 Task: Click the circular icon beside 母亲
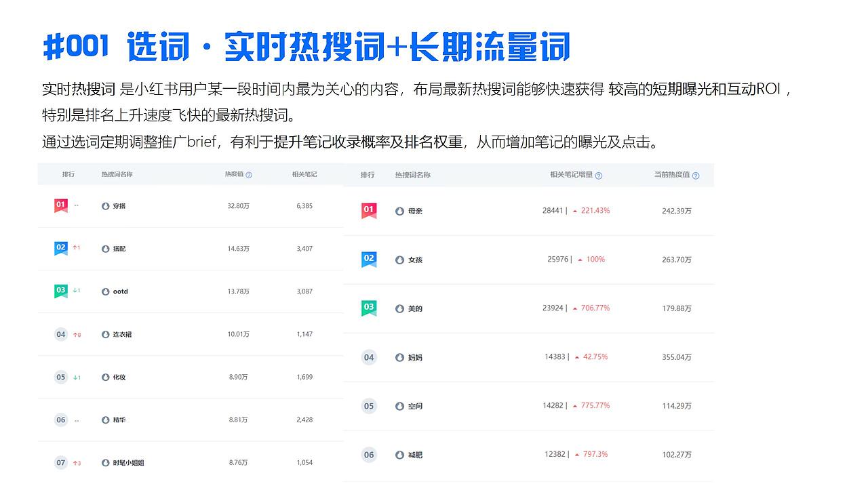399,211
